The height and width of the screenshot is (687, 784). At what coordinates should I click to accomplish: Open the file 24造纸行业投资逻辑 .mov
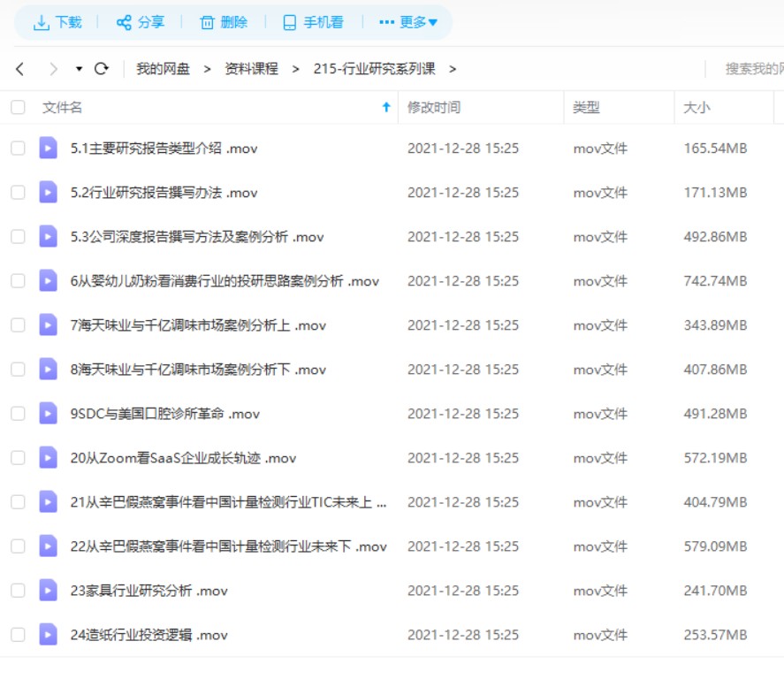click(146, 634)
